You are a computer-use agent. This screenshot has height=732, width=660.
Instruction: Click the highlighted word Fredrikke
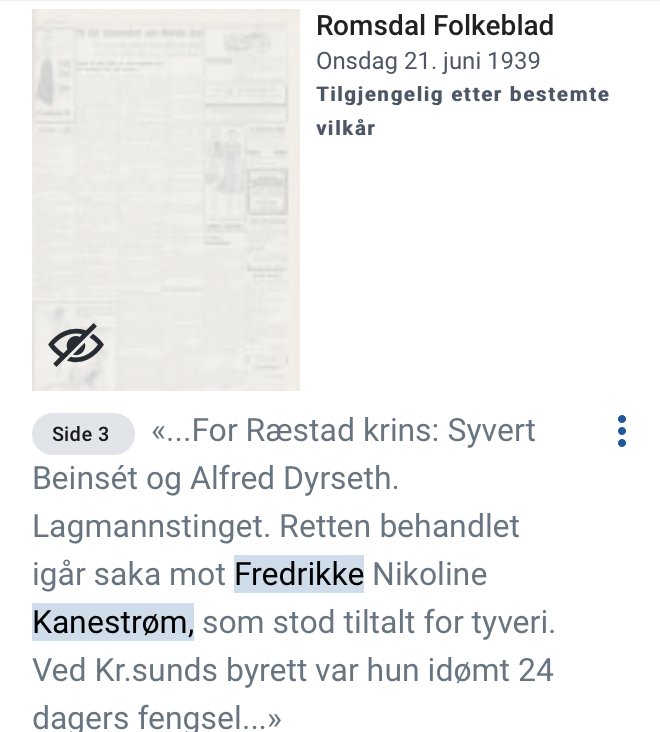(x=299, y=574)
